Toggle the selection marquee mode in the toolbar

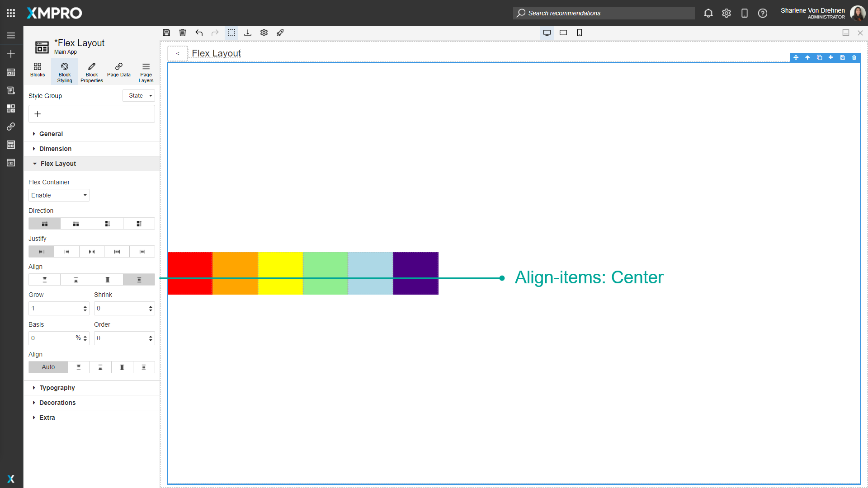coord(231,33)
